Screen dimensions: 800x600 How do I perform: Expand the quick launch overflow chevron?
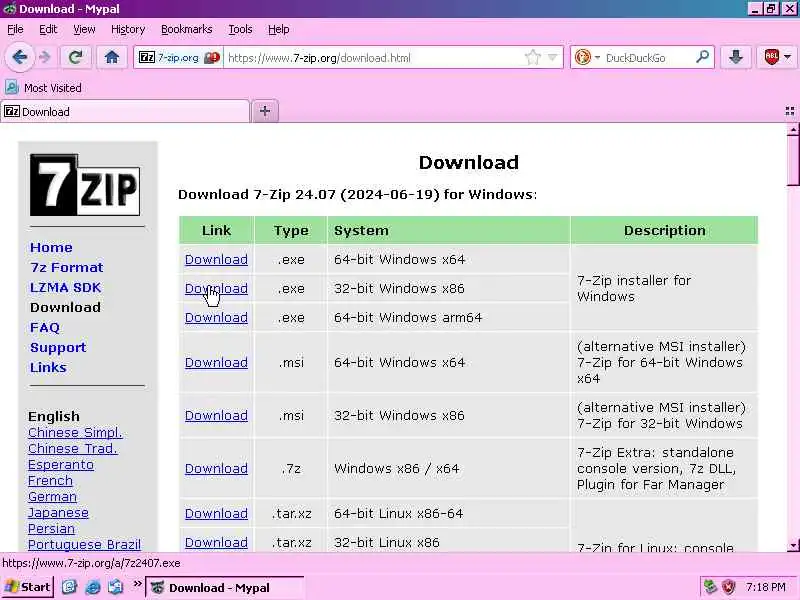pyautogui.click(x=137, y=584)
